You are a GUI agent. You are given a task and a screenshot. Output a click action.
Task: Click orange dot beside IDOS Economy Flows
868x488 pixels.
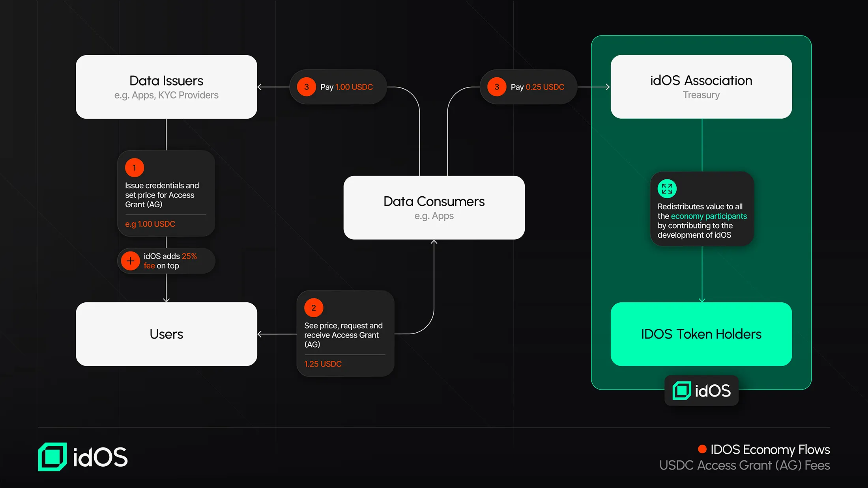[x=702, y=449]
